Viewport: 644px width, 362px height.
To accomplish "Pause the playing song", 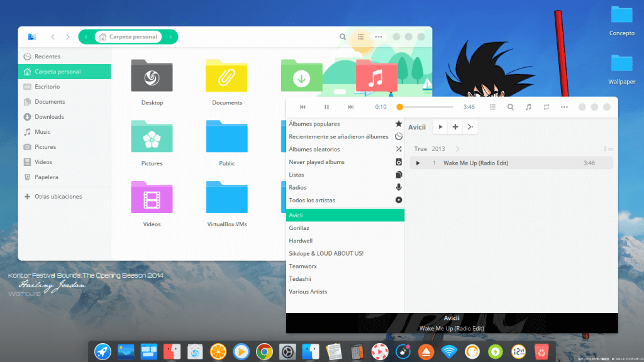I will (326, 107).
